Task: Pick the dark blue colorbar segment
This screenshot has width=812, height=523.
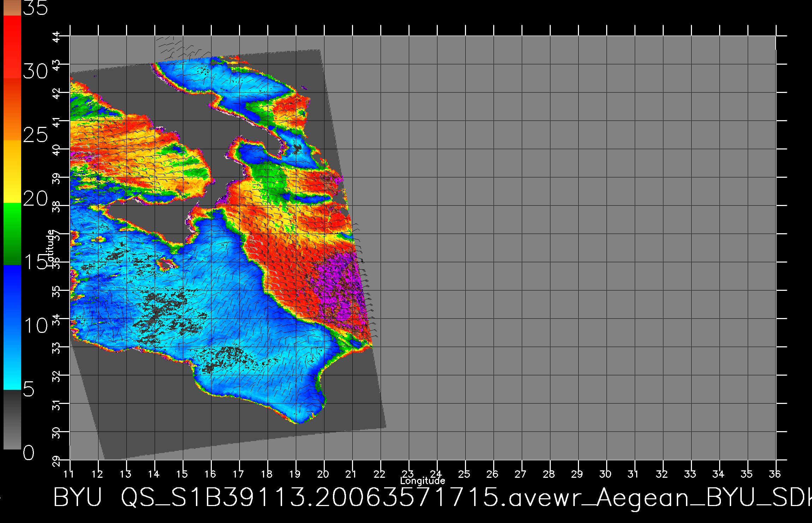Action: tap(12, 297)
